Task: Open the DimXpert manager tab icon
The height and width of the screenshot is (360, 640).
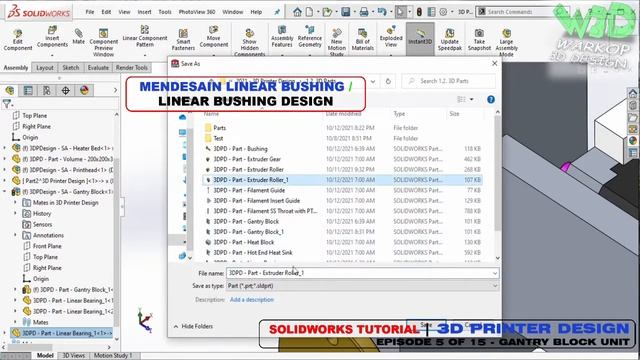Action: pos(65,90)
